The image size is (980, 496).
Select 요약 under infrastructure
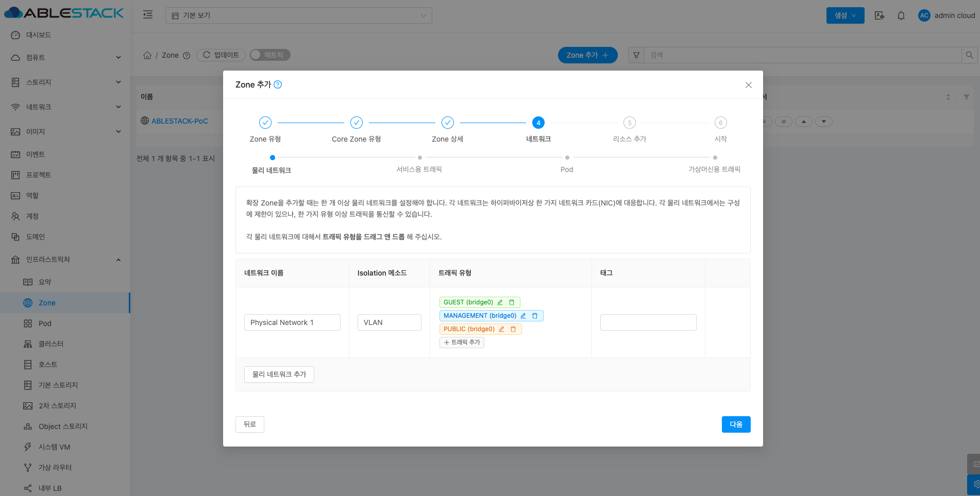pos(65,282)
